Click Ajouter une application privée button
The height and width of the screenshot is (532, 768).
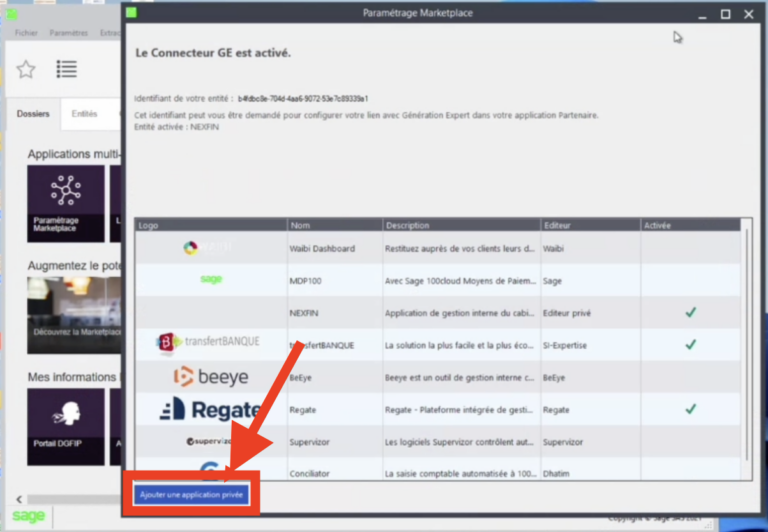192,495
